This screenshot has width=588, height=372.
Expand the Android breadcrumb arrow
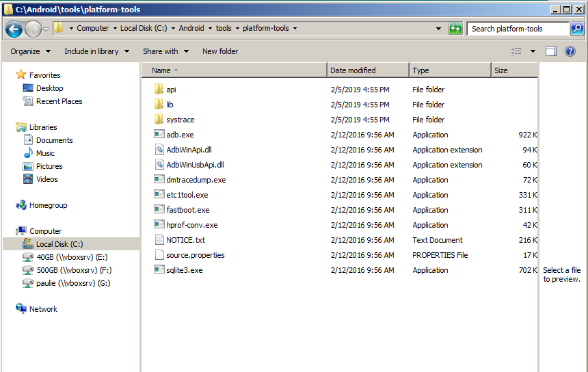[210, 28]
